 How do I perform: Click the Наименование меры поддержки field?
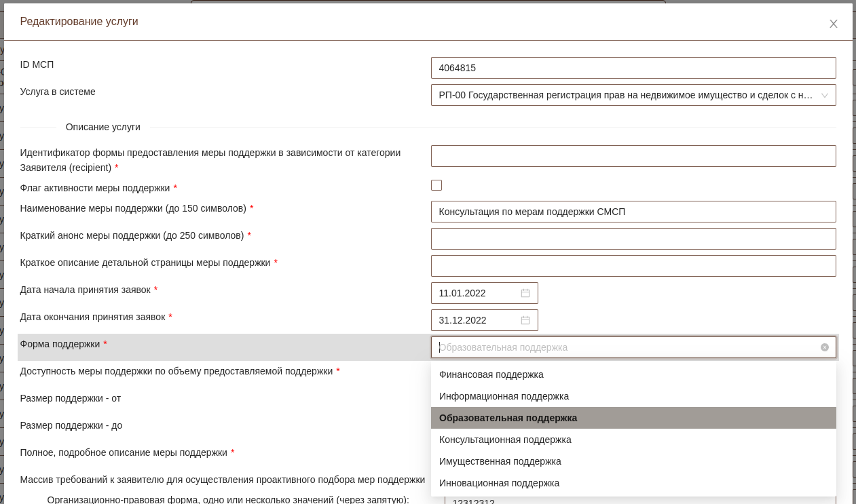pos(633,212)
